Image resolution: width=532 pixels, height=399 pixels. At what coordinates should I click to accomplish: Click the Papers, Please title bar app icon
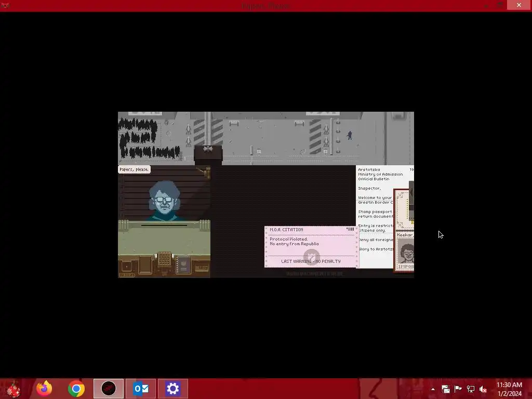pyautogui.click(x=5, y=5)
